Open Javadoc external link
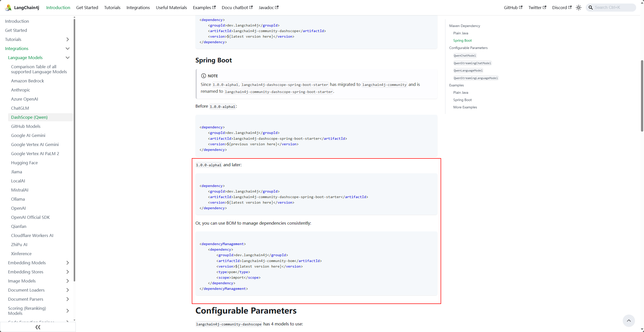Image resolution: width=644 pixels, height=332 pixels. coord(268,8)
